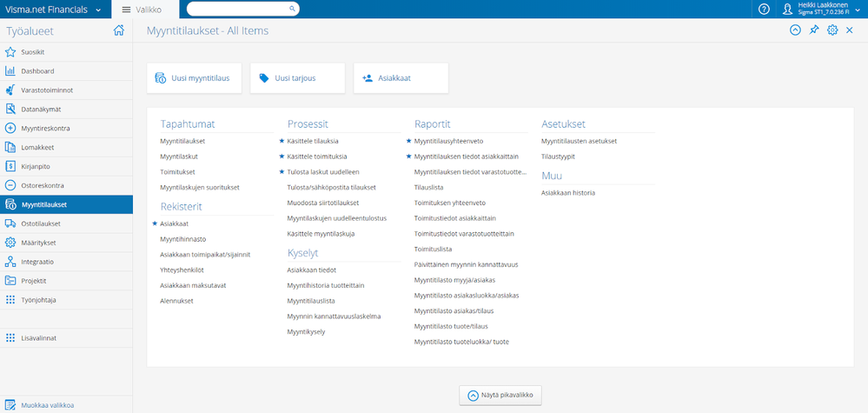Open Projektit sidebar icon
The image size is (868, 413).
[10, 281]
